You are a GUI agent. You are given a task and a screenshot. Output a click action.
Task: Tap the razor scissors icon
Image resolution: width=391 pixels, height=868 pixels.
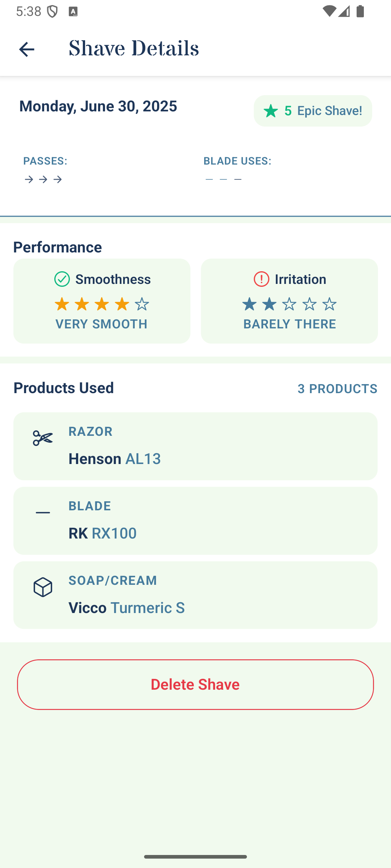click(43, 438)
